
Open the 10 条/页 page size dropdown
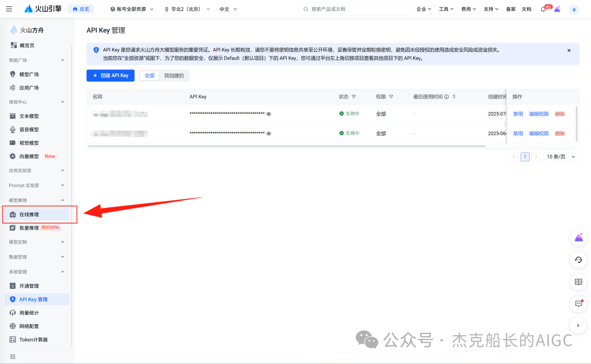(x=561, y=157)
